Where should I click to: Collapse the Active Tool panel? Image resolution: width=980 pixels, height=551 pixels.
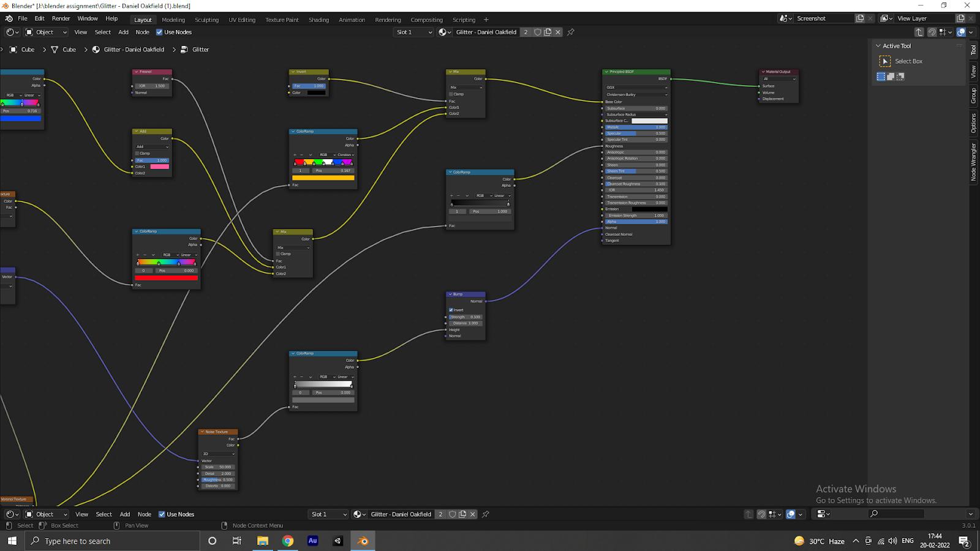coord(878,46)
